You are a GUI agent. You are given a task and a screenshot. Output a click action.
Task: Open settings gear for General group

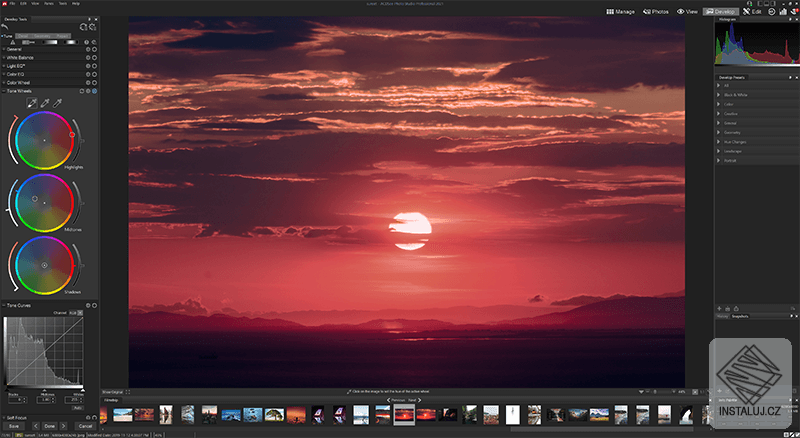click(88, 50)
